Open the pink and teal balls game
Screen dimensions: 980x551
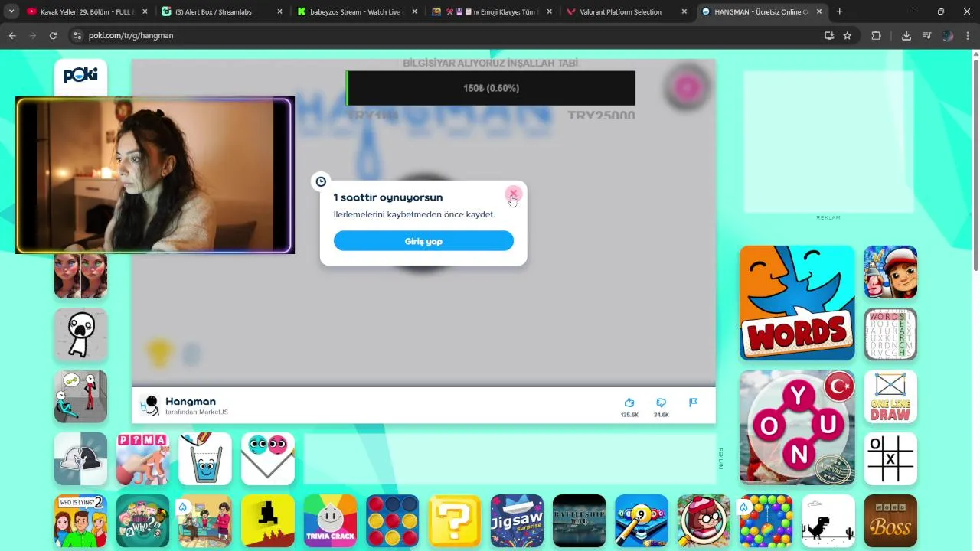pos(268,458)
